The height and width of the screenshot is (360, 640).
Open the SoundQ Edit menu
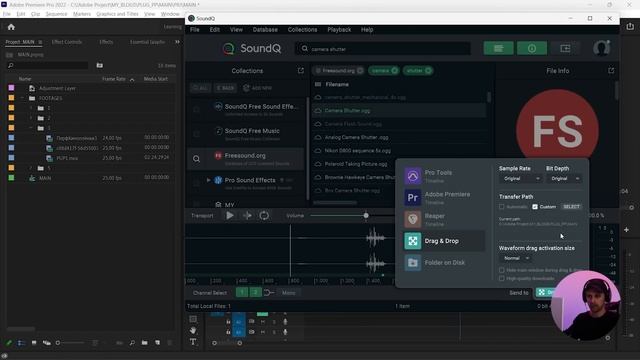(215, 30)
